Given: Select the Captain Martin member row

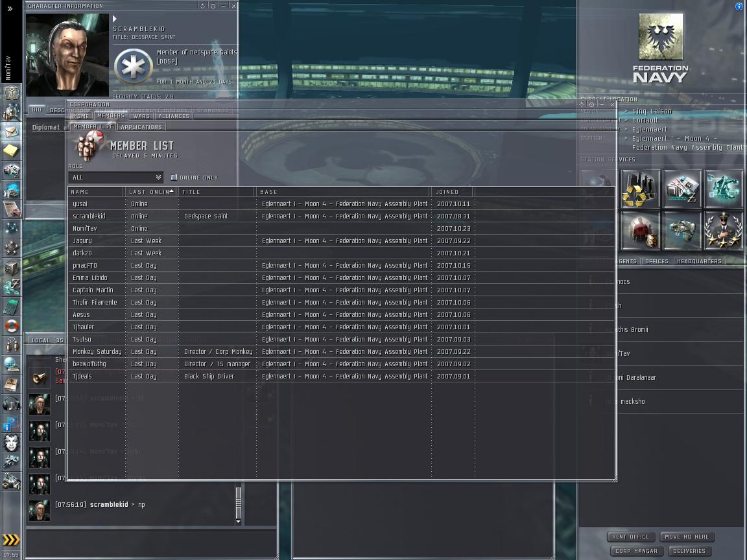Looking at the screenshot, I should pyautogui.click(x=341, y=290).
